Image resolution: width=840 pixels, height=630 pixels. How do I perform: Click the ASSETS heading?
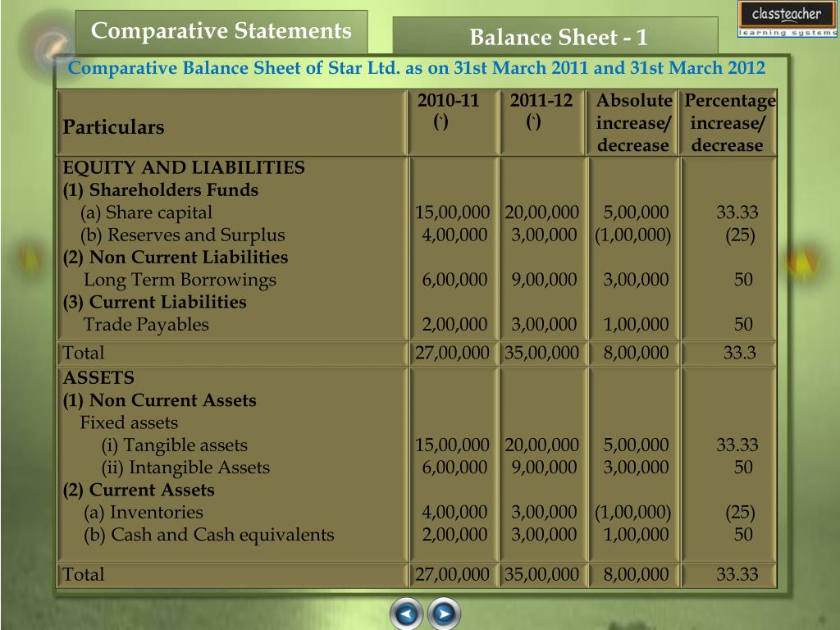[98, 377]
